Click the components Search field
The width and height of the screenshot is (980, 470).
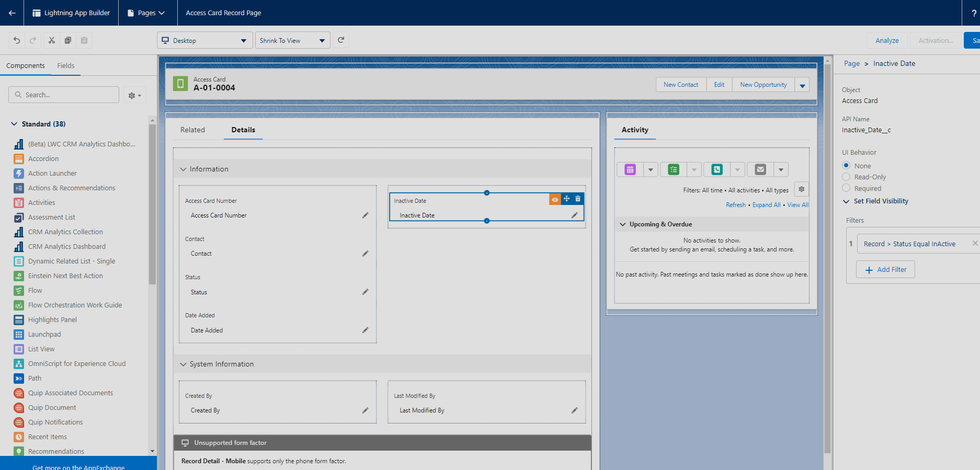pyautogui.click(x=64, y=95)
